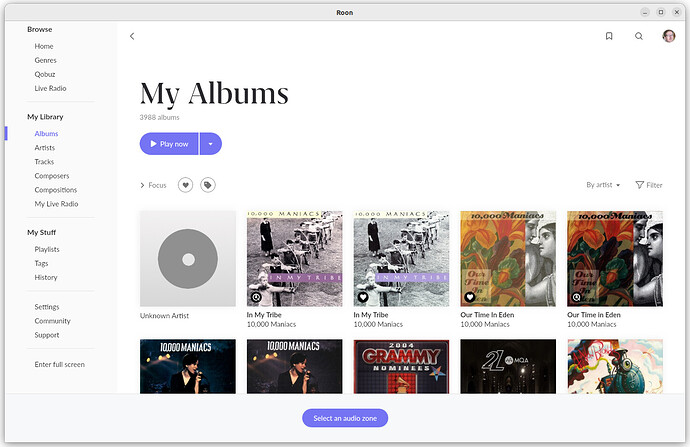Open the search magnifier icon

click(639, 36)
